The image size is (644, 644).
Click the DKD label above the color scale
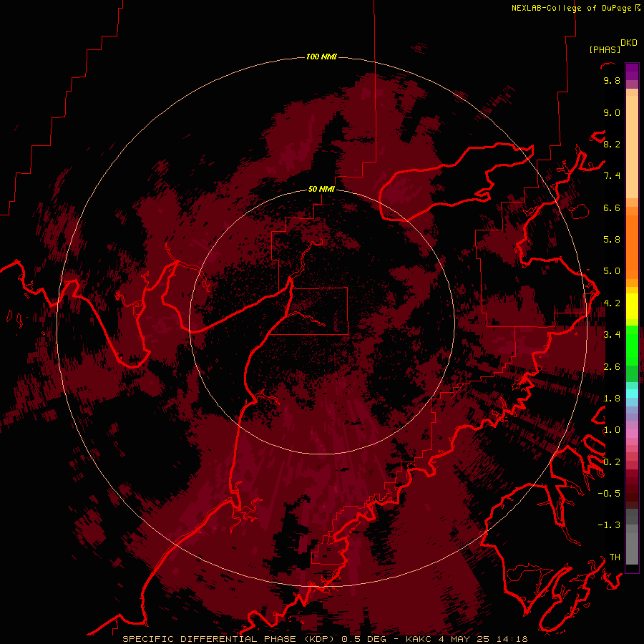click(629, 43)
